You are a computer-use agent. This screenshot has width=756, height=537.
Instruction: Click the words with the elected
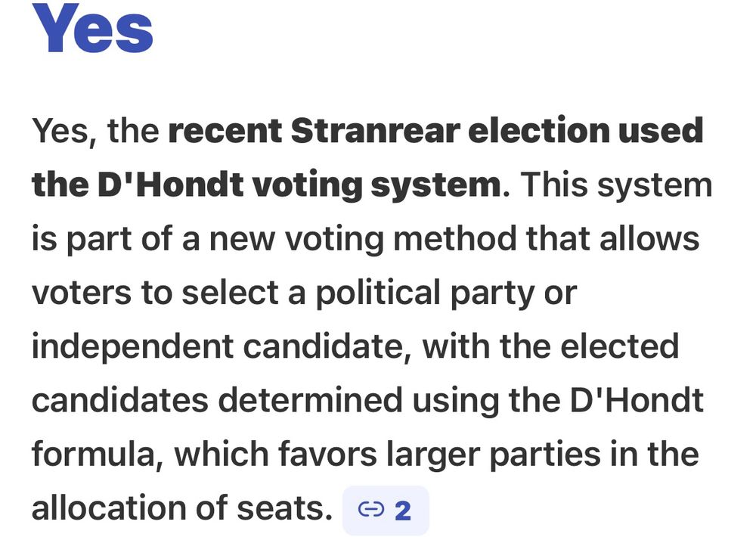[550, 346]
